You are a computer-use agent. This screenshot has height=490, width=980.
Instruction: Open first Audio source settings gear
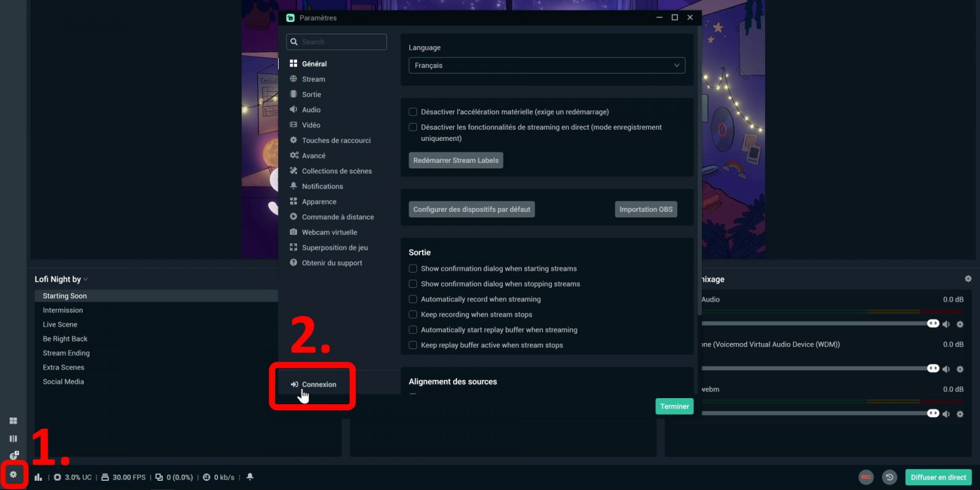click(960, 324)
